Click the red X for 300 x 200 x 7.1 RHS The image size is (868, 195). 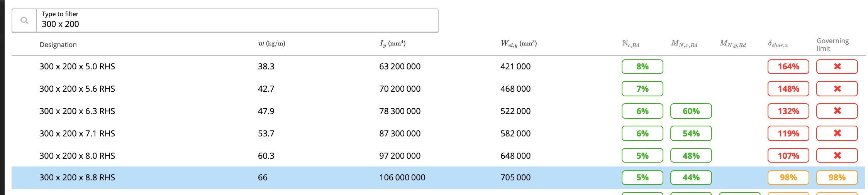coord(837,133)
